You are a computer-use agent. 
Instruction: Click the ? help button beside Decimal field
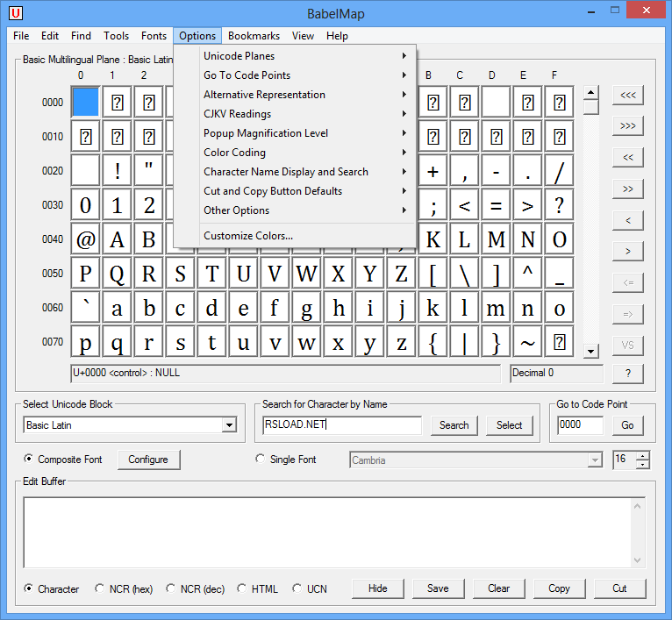pos(628,374)
